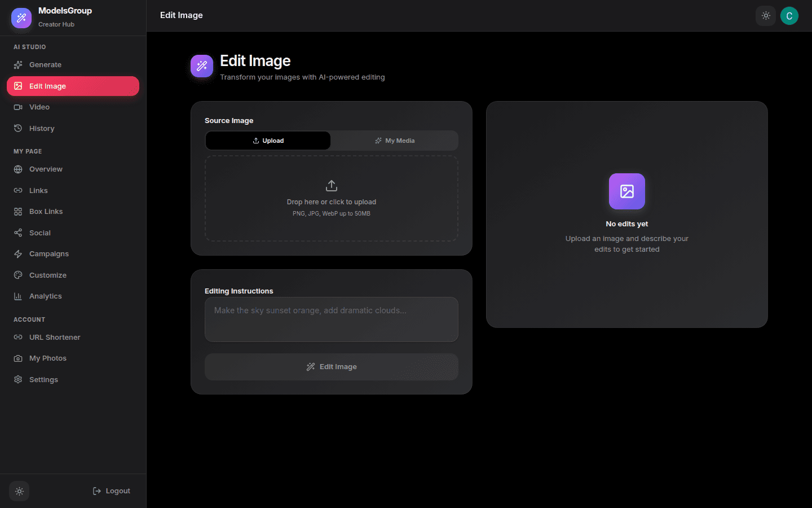Open Customize page in sidebar
Viewport: 812px width, 508px height.
(x=47, y=275)
